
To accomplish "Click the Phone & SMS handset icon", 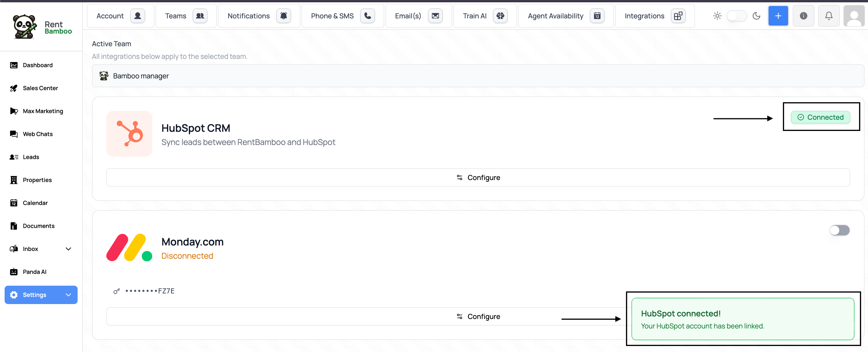I will click(368, 16).
